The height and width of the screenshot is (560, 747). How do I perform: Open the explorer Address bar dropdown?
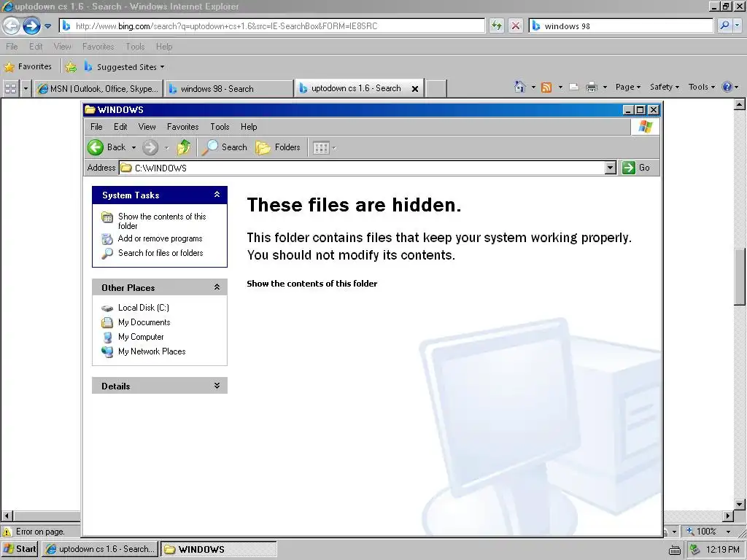(611, 168)
